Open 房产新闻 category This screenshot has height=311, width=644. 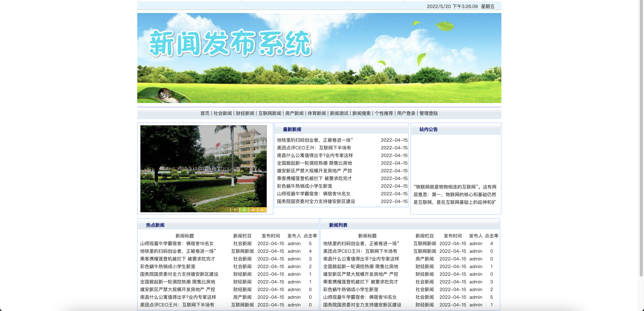(x=294, y=113)
